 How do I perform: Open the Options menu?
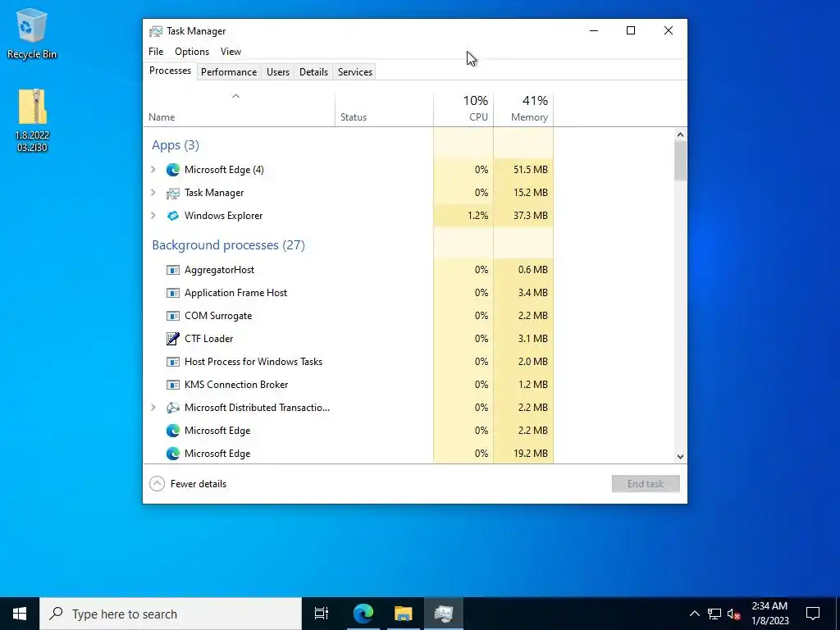(192, 52)
